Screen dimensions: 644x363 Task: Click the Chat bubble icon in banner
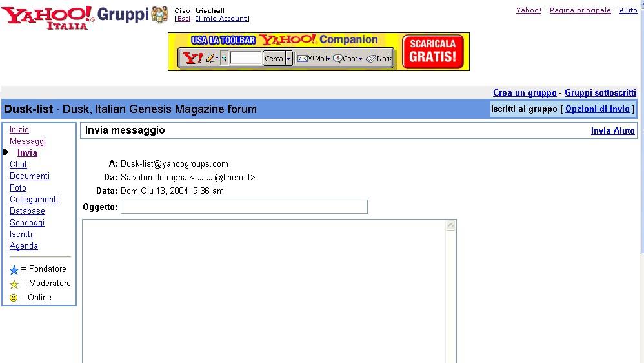(337, 59)
